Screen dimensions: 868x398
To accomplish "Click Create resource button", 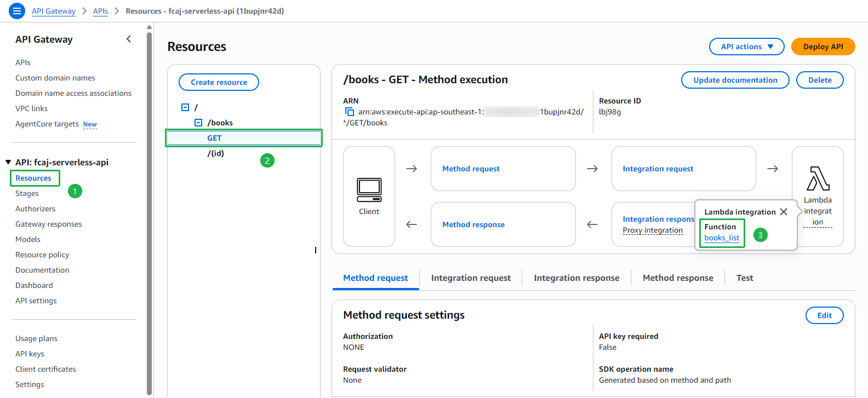I will (x=219, y=82).
